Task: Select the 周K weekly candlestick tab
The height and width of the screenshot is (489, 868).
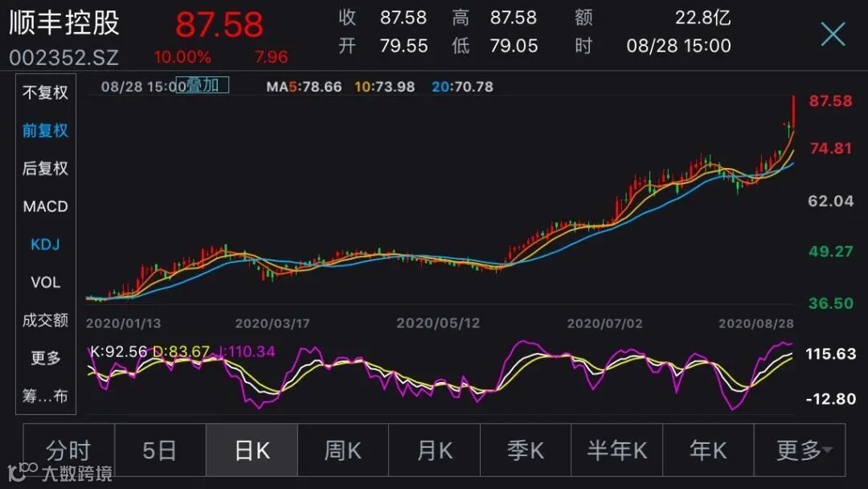Action: [x=343, y=450]
